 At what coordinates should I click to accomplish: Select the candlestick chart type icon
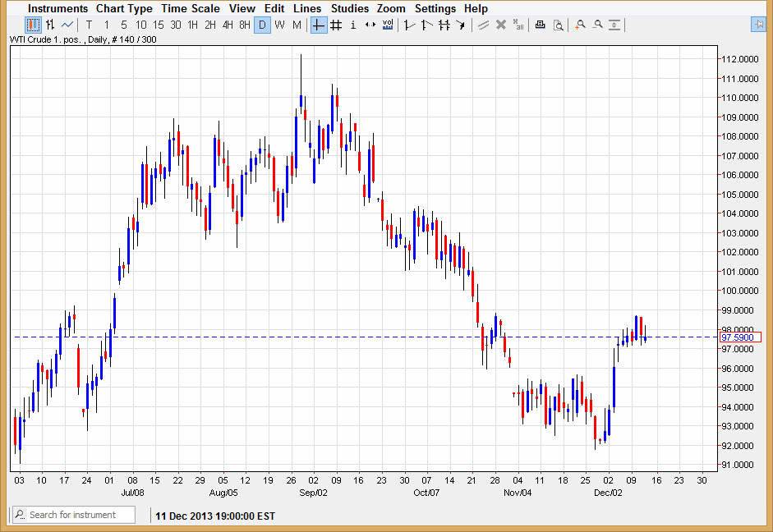(x=33, y=25)
